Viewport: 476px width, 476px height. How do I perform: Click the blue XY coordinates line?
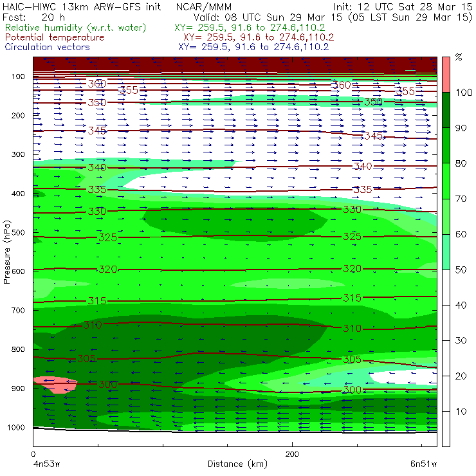pyautogui.click(x=254, y=47)
